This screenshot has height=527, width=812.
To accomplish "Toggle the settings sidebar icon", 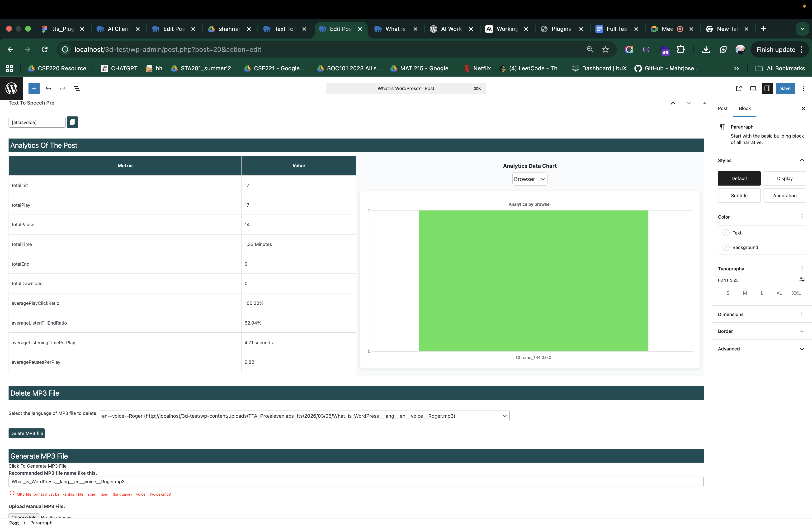I will tap(767, 88).
